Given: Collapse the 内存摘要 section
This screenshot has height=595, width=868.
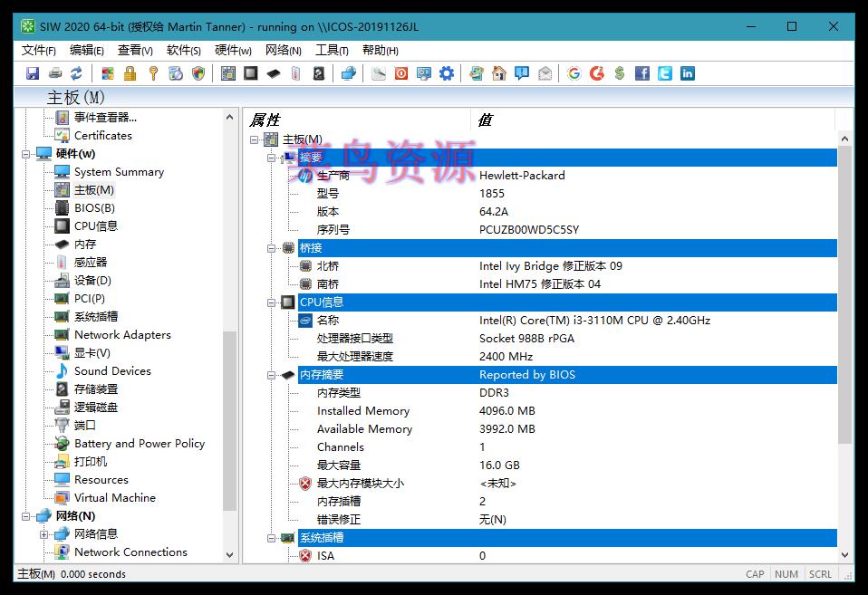Looking at the screenshot, I should (272, 374).
